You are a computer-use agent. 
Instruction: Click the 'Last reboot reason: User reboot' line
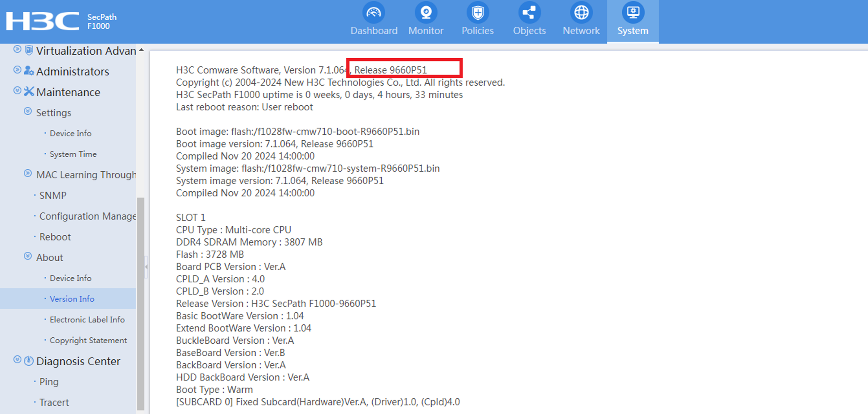coord(244,107)
